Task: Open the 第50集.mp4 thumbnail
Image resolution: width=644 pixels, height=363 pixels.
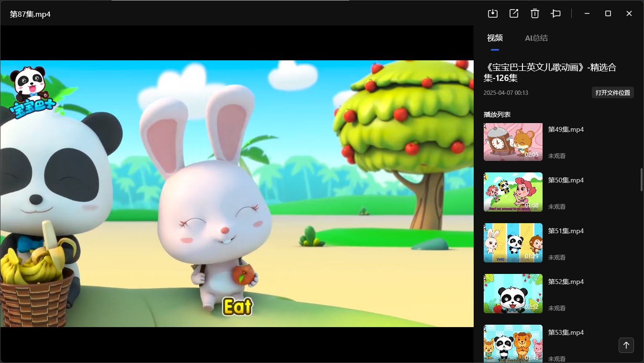Action: pos(513,192)
